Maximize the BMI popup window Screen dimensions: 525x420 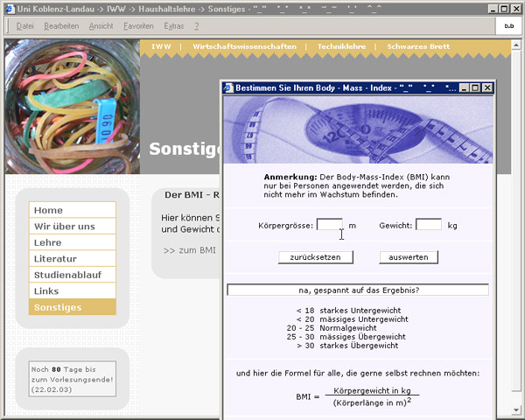click(x=476, y=88)
